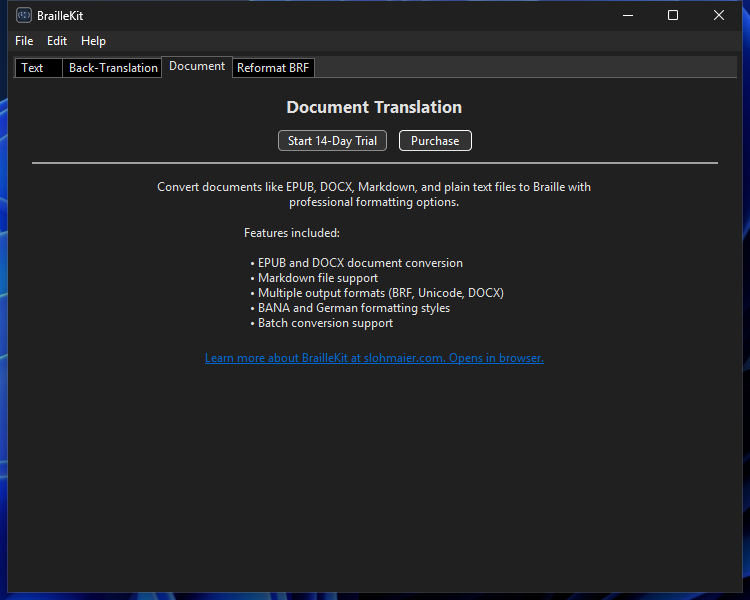Switch to the Reformat BRF tab
The width and height of the screenshot is (750, 600).
(x=273, y=68)
